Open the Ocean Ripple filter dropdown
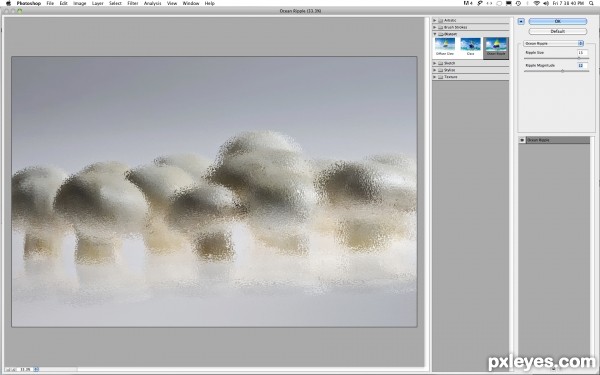The width and height of the screenshot is (600, 375). pos(554,44)
